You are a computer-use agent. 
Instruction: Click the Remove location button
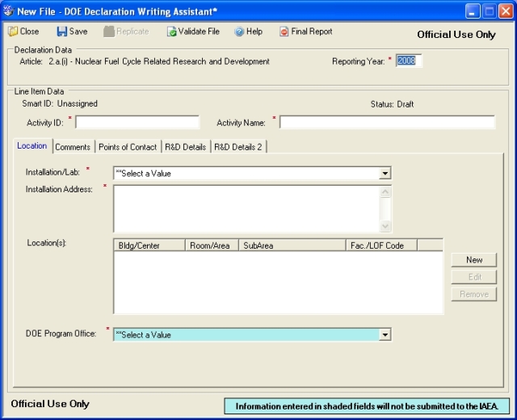[474, 294]
